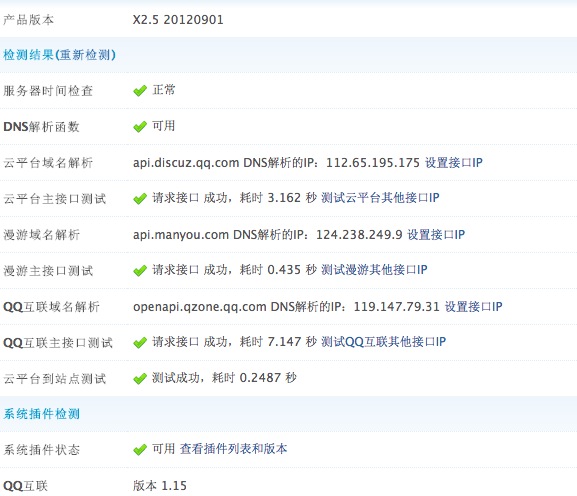
Task: Click green check in 系统插件状态 row
Action: [x=140, y=450]
